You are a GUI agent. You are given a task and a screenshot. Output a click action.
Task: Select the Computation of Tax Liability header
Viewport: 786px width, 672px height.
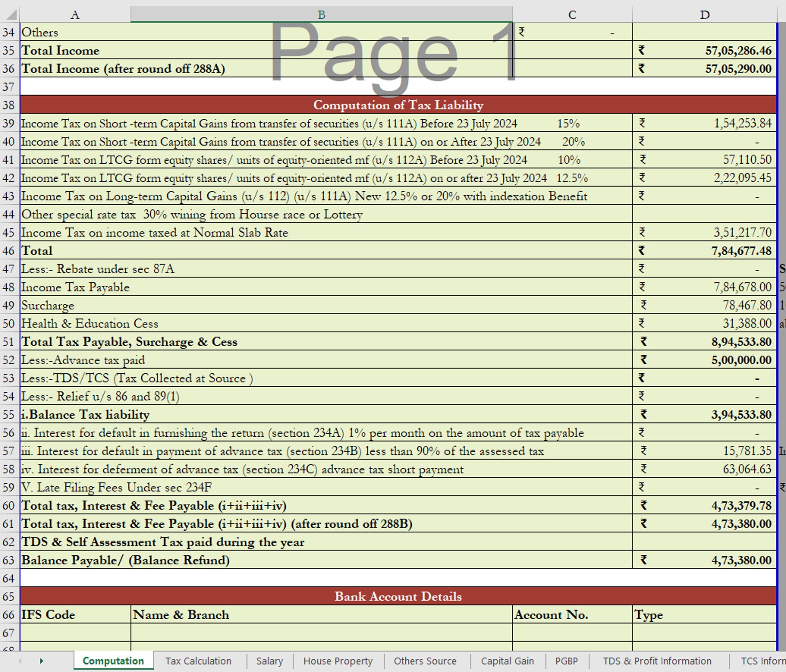(x=398, y=105)
